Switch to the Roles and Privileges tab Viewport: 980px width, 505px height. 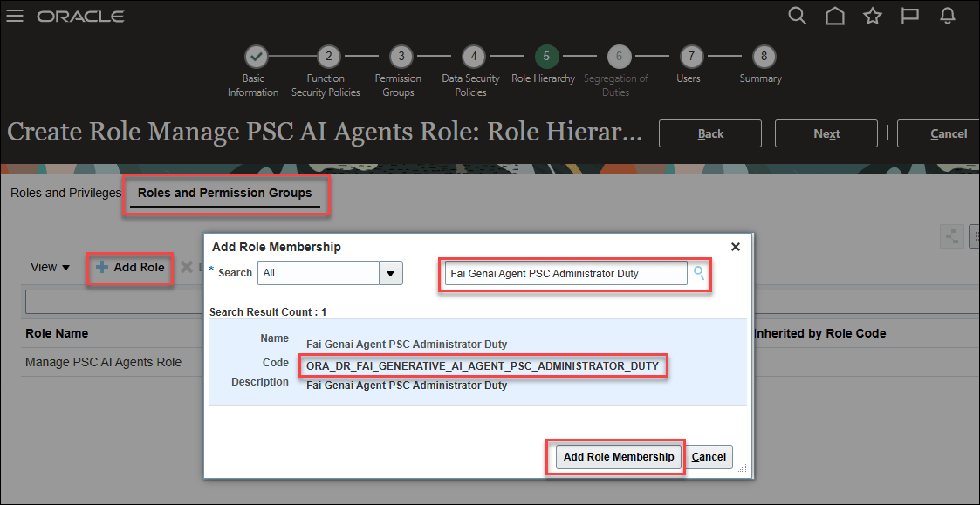pyautogui.click(x=65, y=193)
